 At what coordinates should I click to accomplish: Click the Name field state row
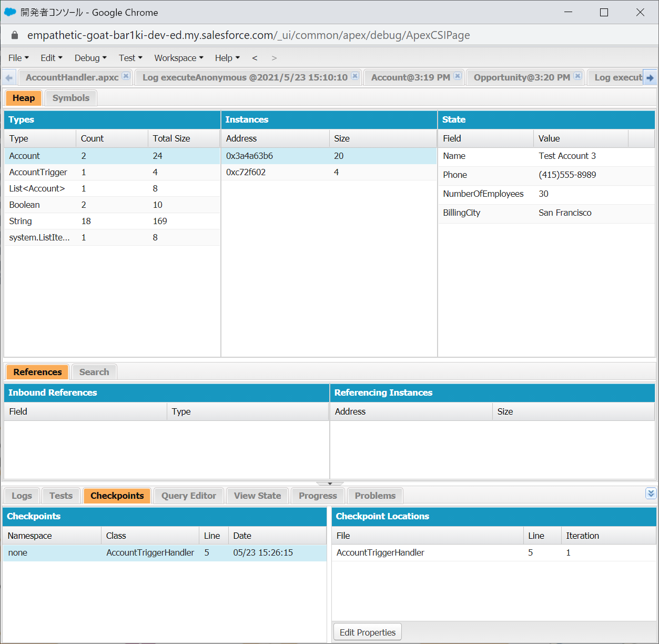click(x=546, y=156)
